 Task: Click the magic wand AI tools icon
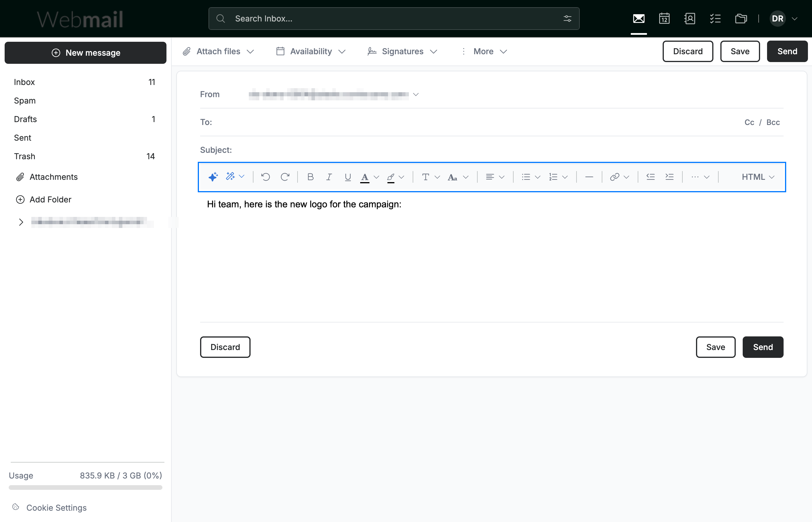pos(231,176)
